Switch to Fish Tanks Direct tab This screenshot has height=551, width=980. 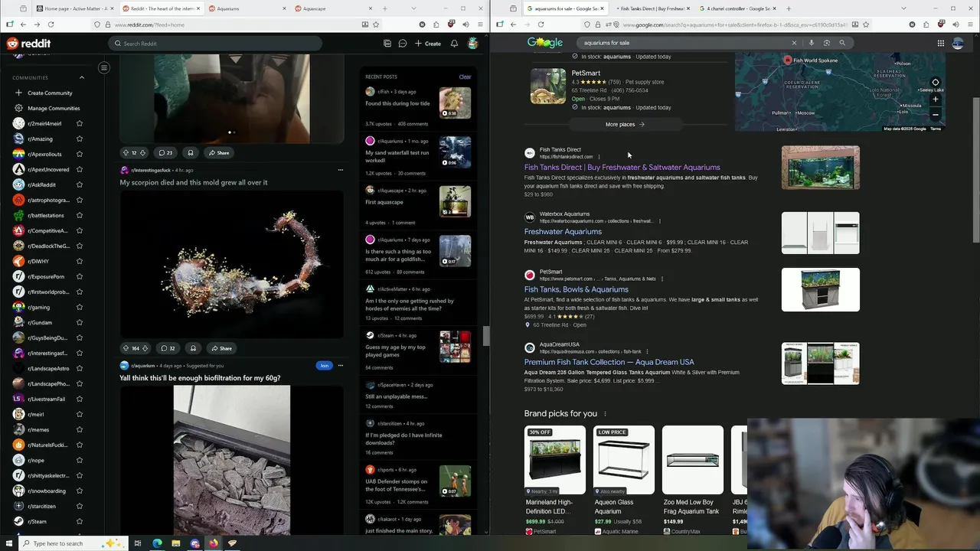[x=652, y=8]
